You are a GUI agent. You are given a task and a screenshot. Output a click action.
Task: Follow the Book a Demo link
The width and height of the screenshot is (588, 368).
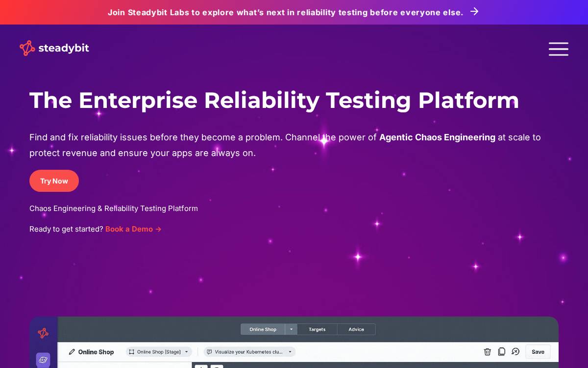[133, 229]
